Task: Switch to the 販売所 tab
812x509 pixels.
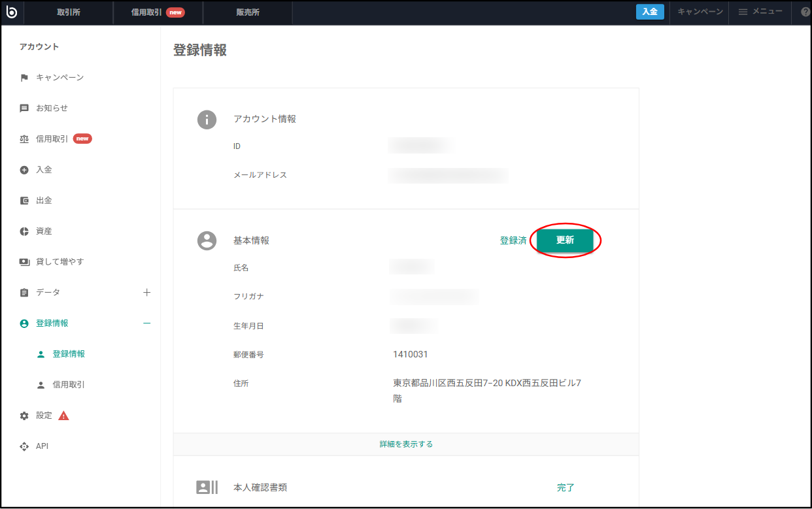Action: point(247,11)
